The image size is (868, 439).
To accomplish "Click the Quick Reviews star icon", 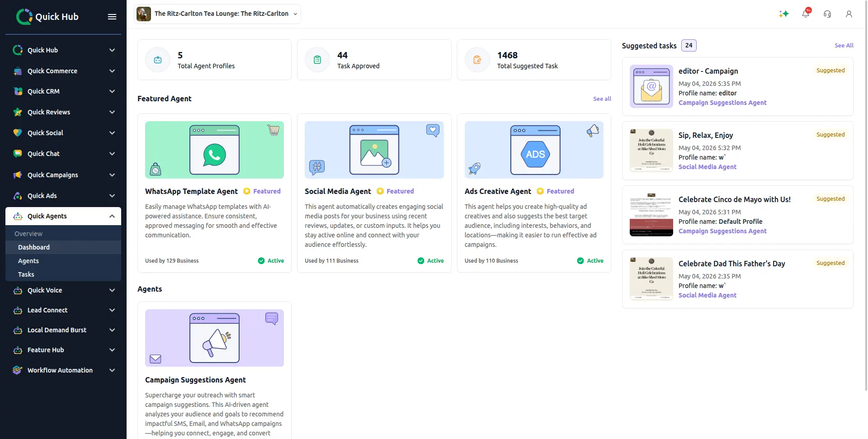I will [18, 112].
